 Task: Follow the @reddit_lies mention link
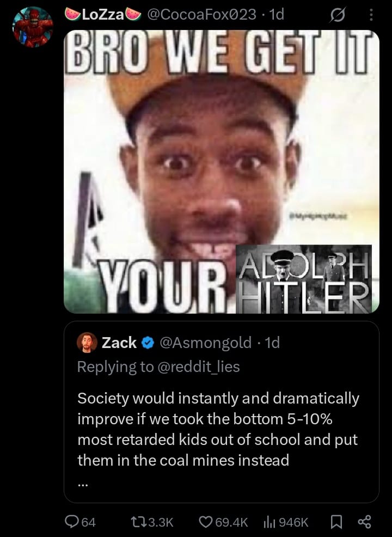pos(199,367)
